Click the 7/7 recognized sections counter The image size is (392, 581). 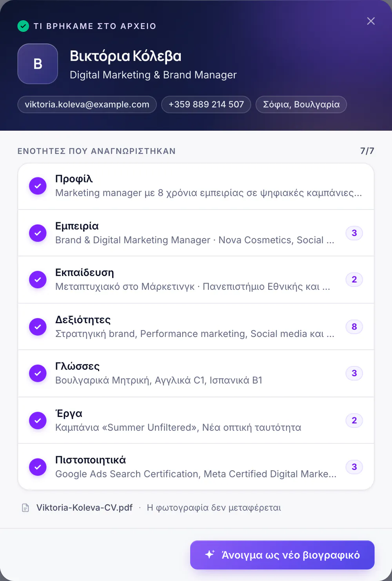coord(367,151)
